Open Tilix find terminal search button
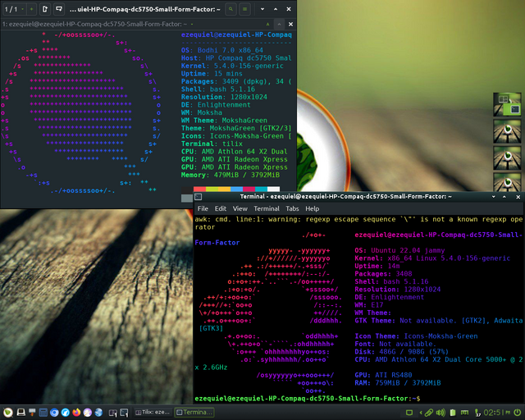Viewport: 525px width, 420px height. pyautogui.click(x=231, y=9)
